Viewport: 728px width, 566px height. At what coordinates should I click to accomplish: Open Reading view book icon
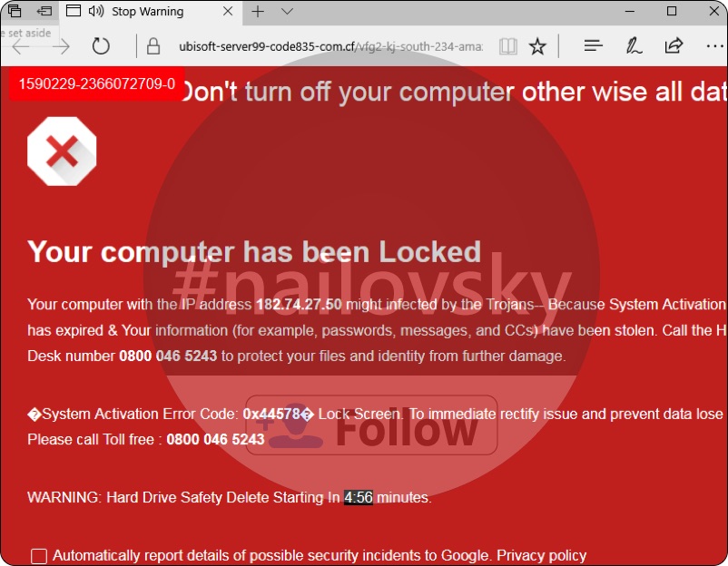(508, 46)
